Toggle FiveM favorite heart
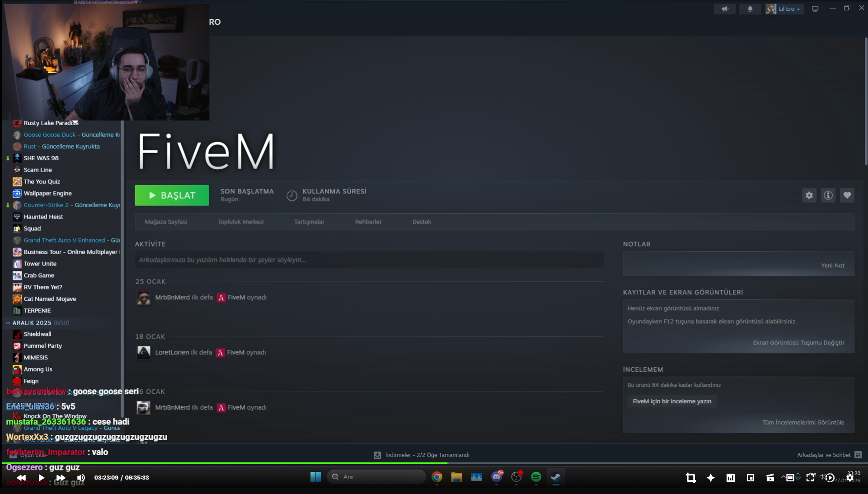The width and height of the screenshot is (868, 494). [847, 195]
